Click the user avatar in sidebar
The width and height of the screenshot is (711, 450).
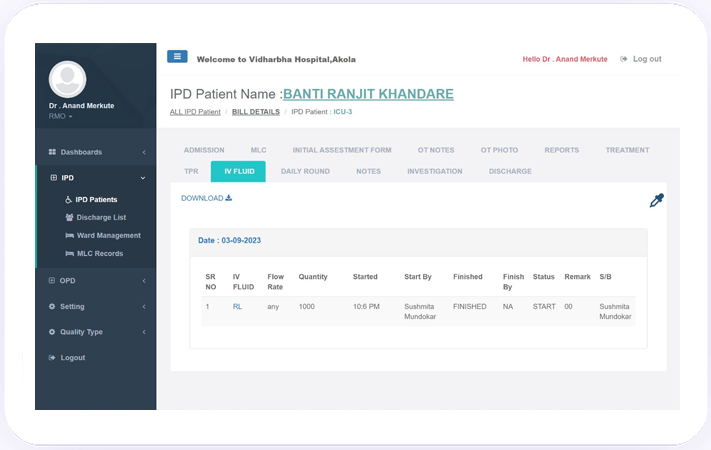point(67,79)
